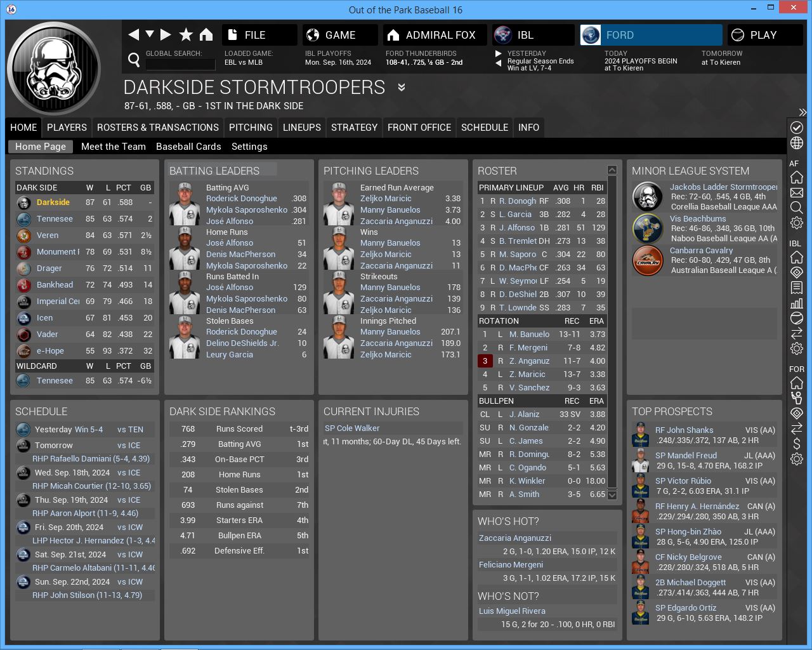Click the roster panel scroll-up arrow
The height and width of the screenshot is (650, 812).
point(612,170)
